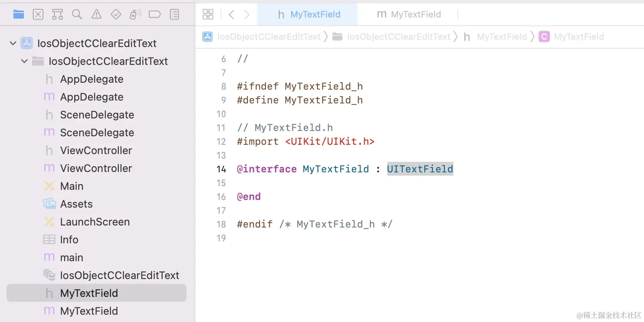
Task: Open the Test navigator diamond icon
Action: point(116,15)
